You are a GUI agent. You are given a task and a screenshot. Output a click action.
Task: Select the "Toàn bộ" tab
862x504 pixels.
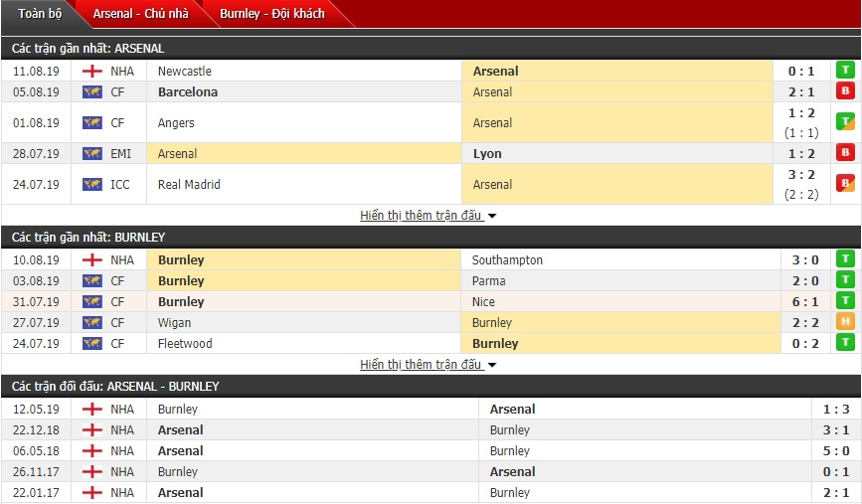coord(40,14)
